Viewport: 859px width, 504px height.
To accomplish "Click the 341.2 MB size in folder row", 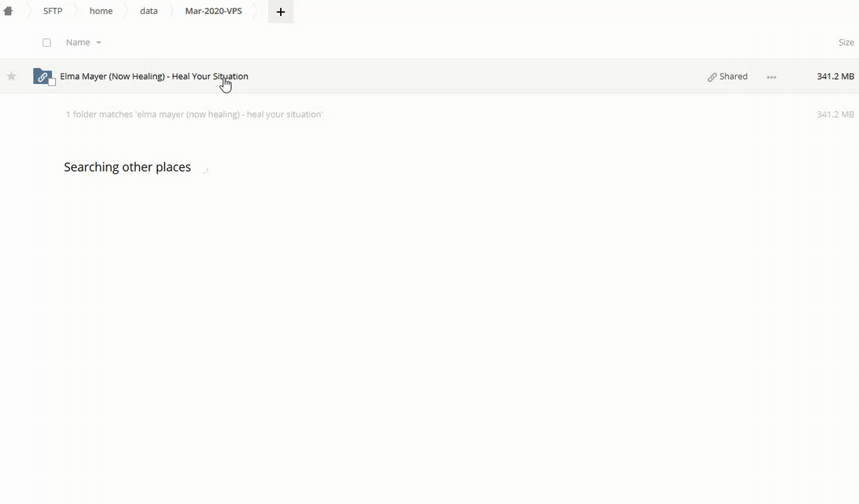I will [835, 76].
